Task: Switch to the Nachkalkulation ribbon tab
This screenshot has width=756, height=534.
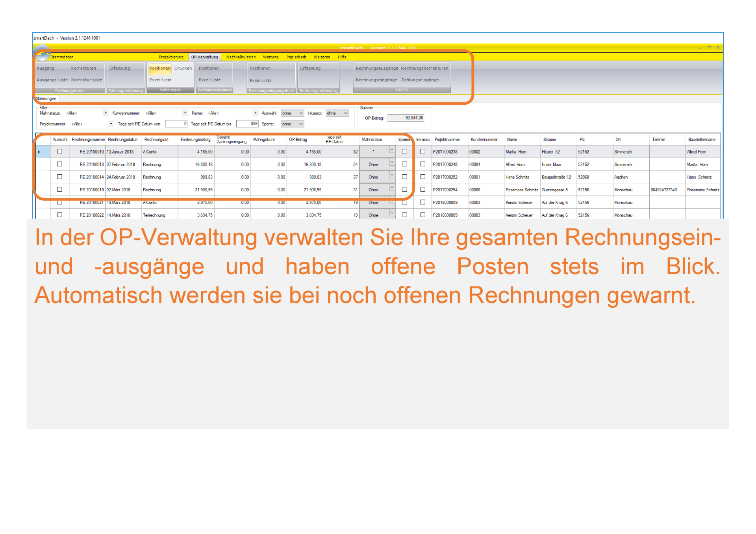Action: point(241,57)
